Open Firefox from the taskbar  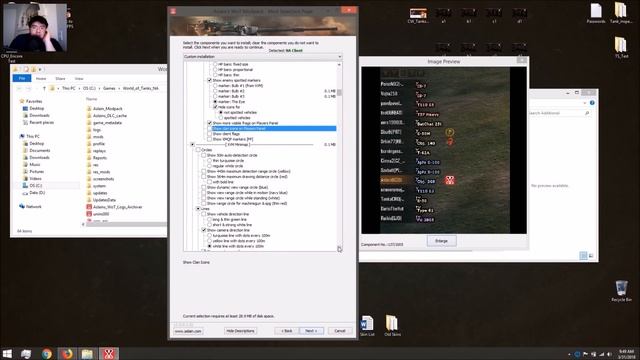(x=67, y=353)
